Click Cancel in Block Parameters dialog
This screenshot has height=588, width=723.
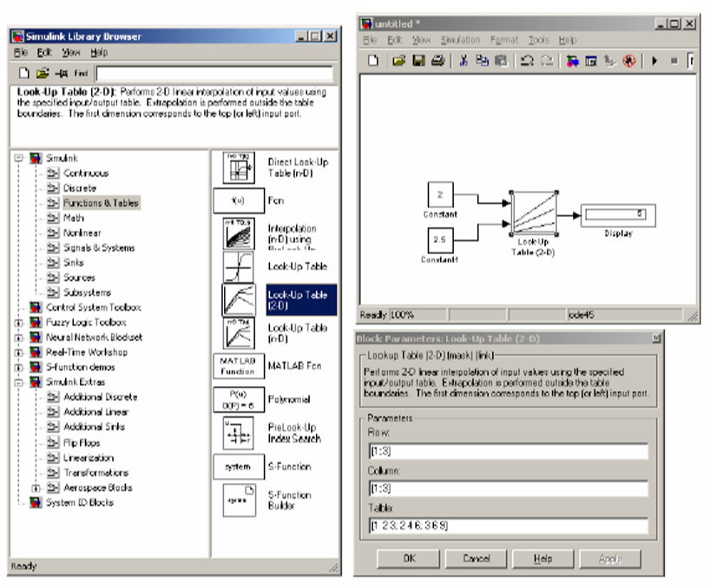pyautogui.click(x=476, y=559)
